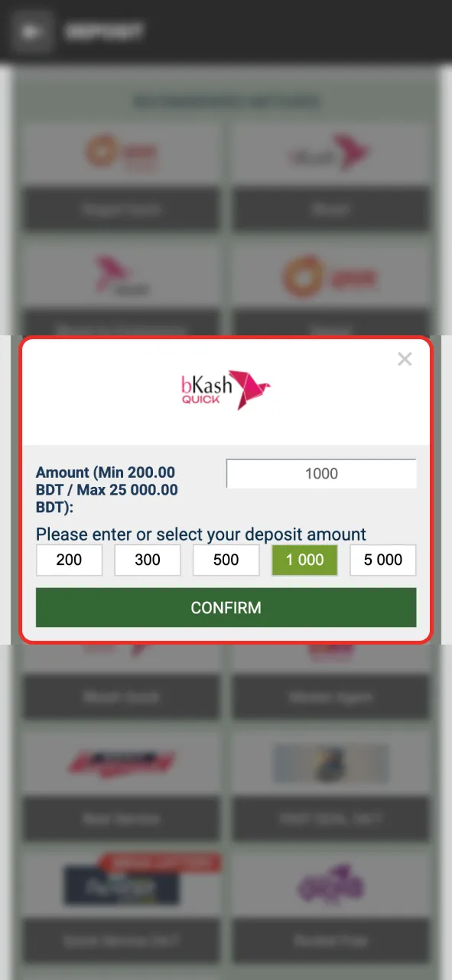Toggle the highlighted 1 000 amount option
The width and height of the screenshot is (452, 980).
pos(304,560)
